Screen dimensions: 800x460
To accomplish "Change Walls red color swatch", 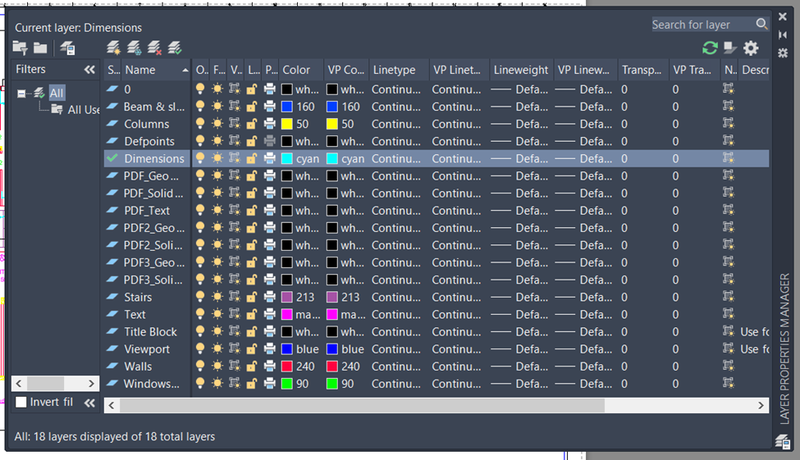I will click(x=287, y=366).
